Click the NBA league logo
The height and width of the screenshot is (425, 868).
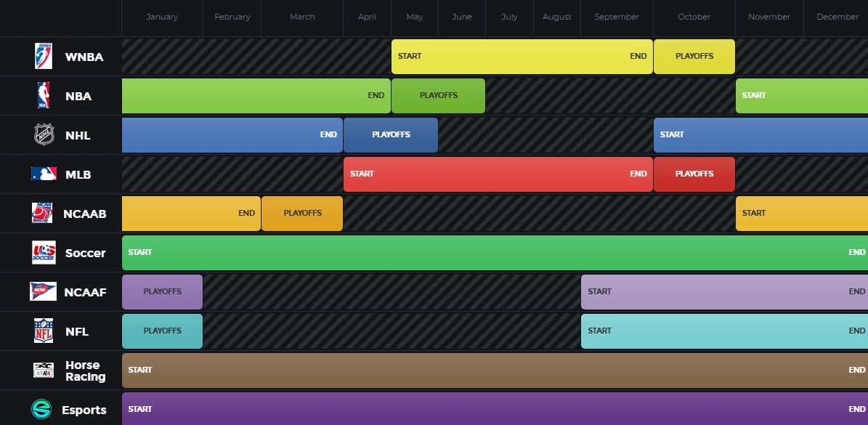[43, 95]
